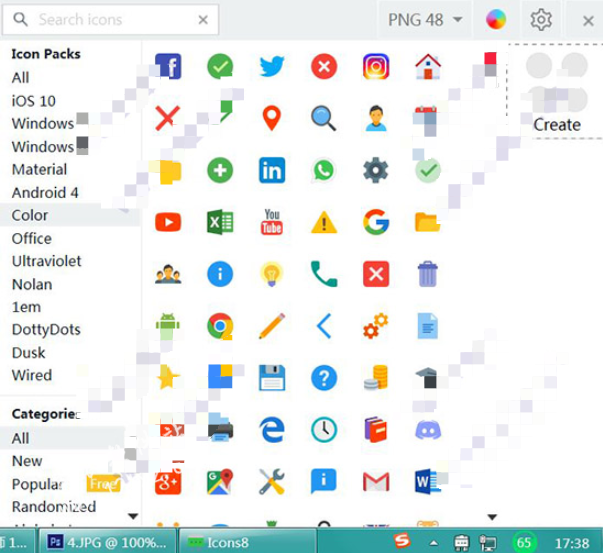Switch to Photoshop 4.JPG taskbar window
Screen dimensions: 603x553
pos(107,542)
